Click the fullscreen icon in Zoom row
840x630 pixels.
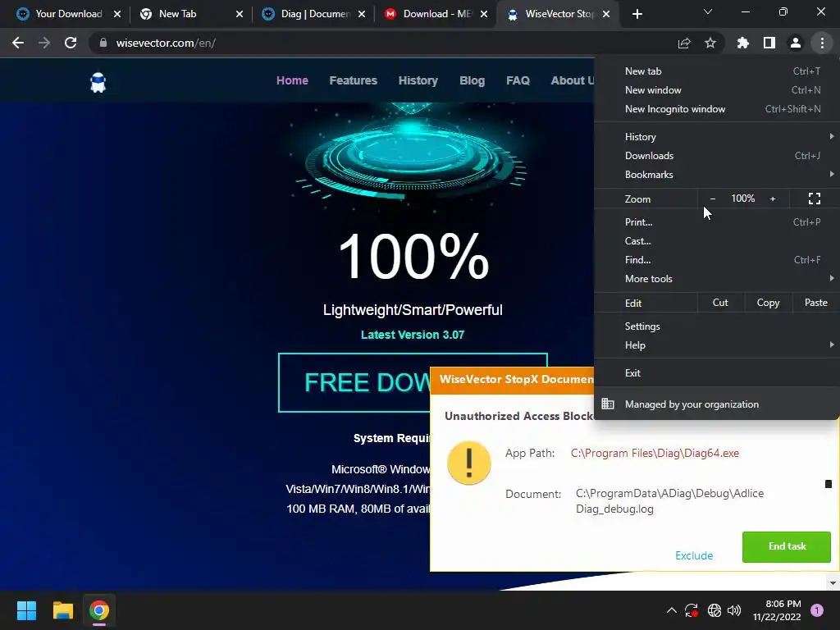coord(815,199)
